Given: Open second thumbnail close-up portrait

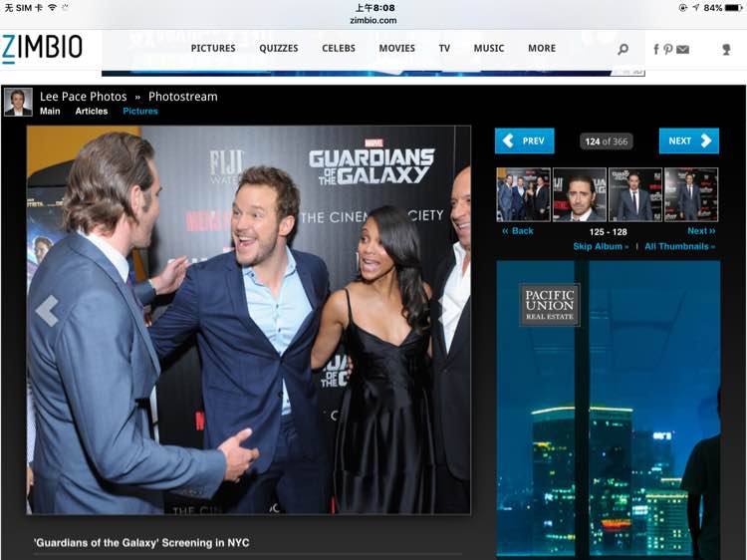Looking at the screenshot, I should coord(580,194).
